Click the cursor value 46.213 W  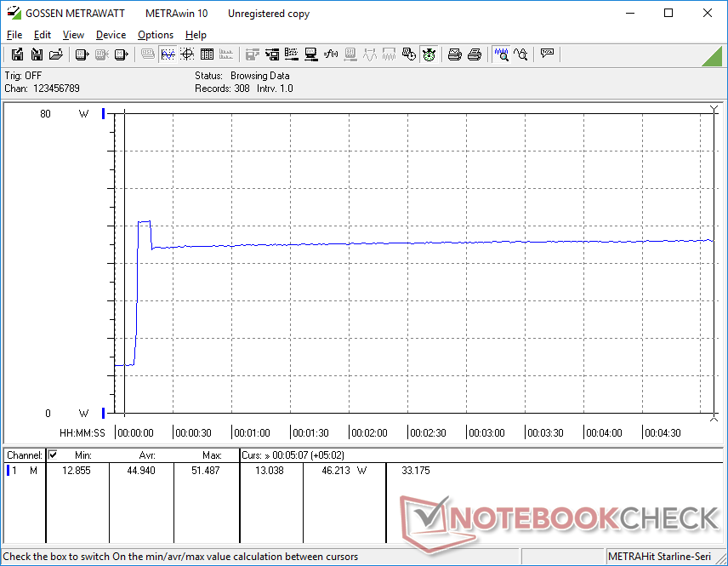[344, 471]
